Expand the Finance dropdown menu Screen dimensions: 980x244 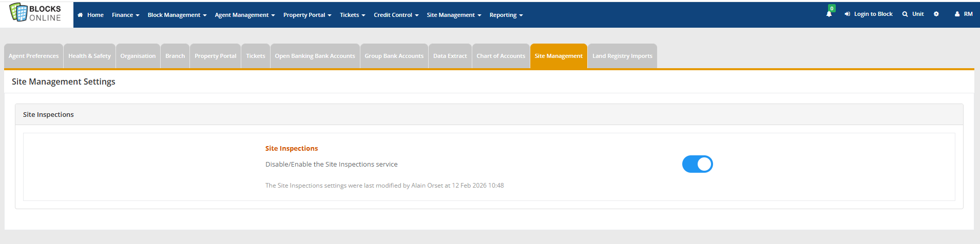click(x=125, y=15)
